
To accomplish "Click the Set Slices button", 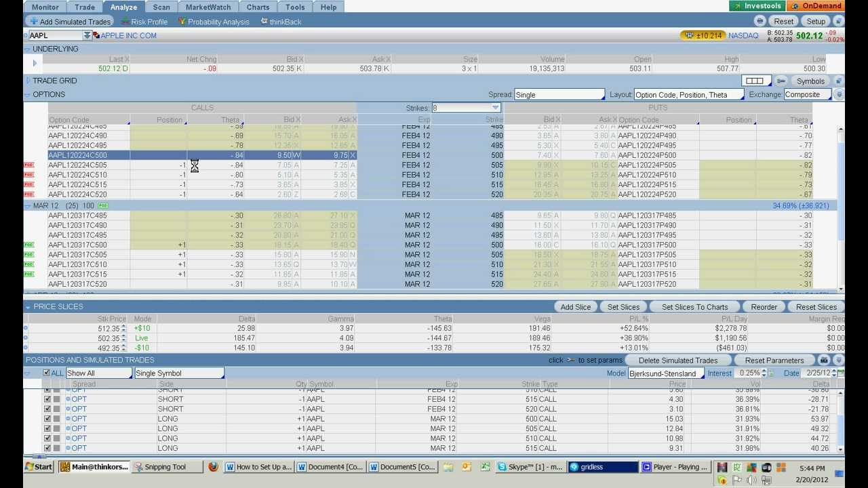I will click(623, 307).
